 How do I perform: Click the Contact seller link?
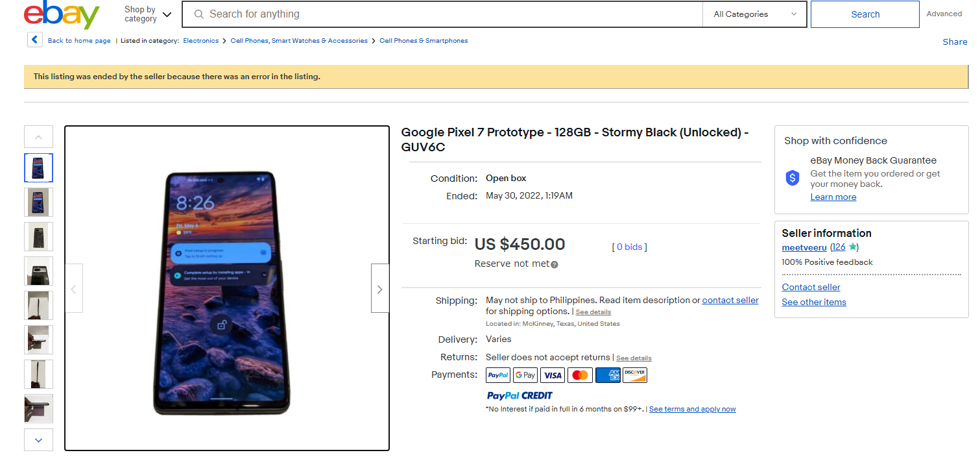click(811, 287)
